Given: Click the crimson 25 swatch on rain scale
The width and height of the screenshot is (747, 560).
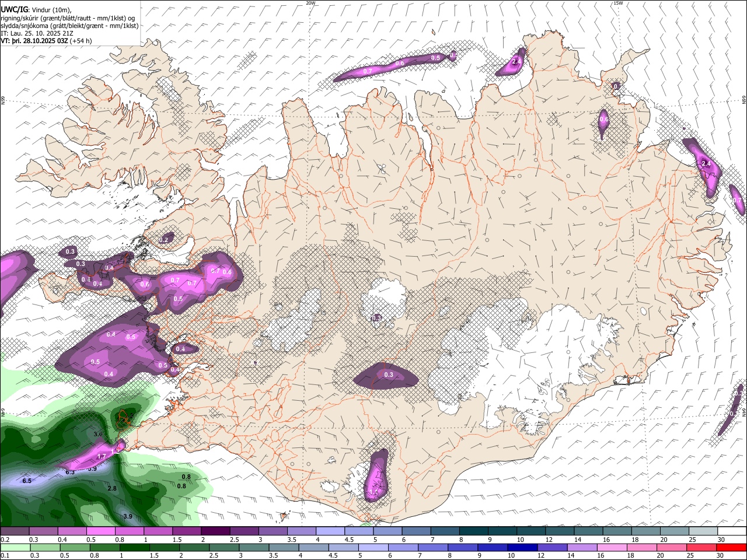Looking at the screenshot, I should (702, 547).
